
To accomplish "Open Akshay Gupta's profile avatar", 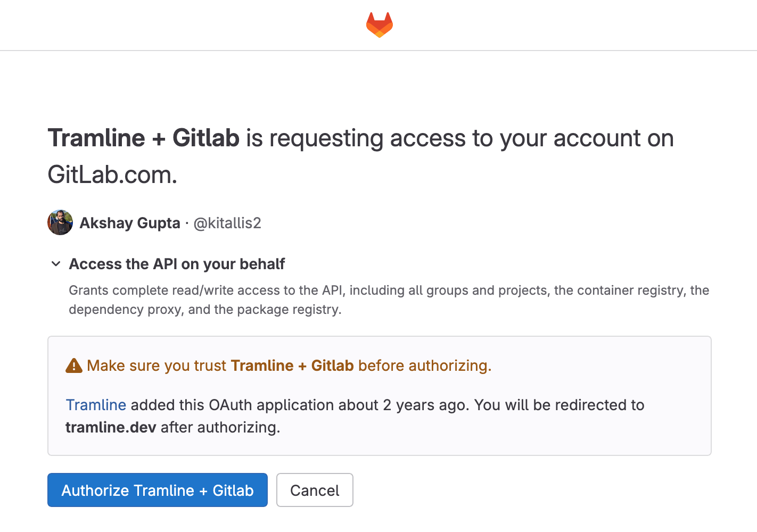I will point(60,222).
